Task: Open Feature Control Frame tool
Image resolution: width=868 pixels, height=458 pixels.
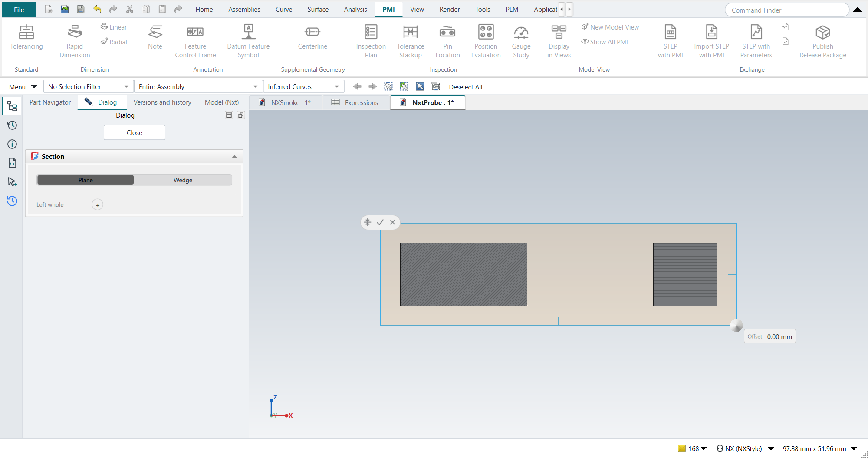Action: 195,41
